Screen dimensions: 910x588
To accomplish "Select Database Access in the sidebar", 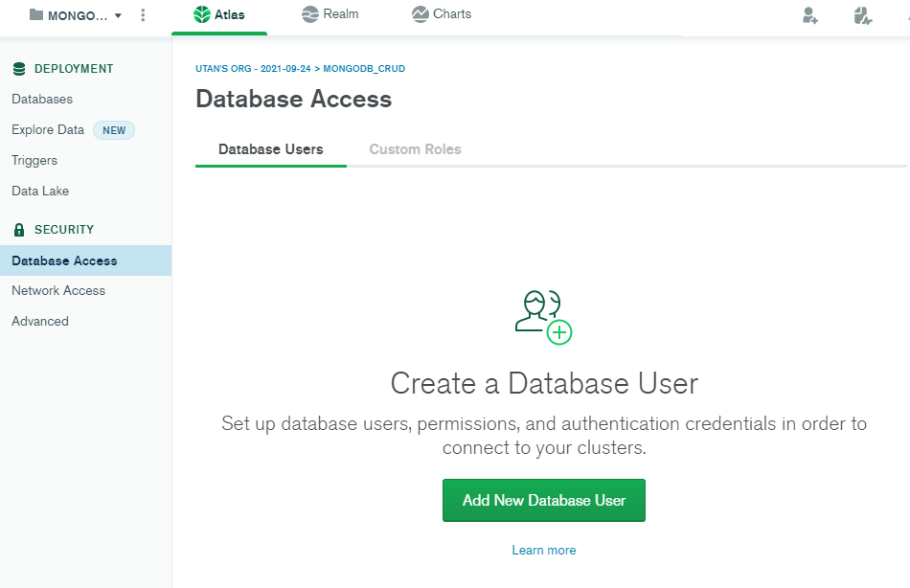I will (x=85, y=260).
